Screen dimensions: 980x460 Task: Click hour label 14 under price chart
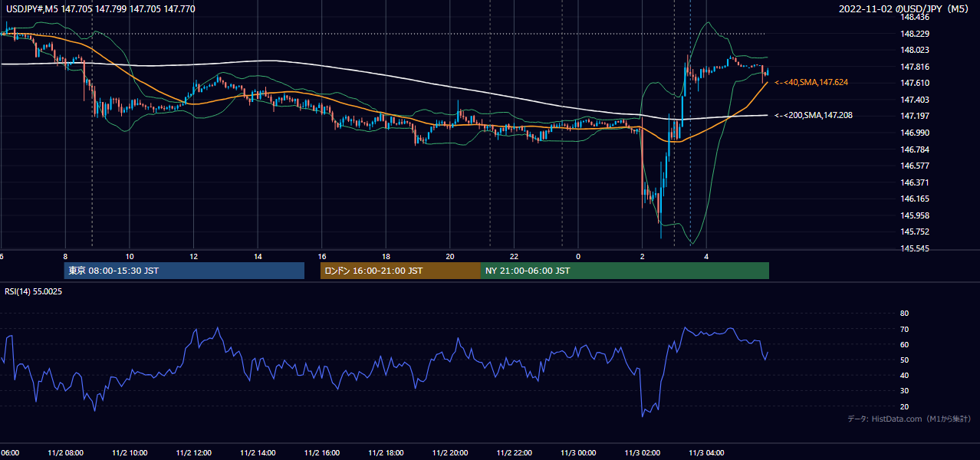click(258, 256)
